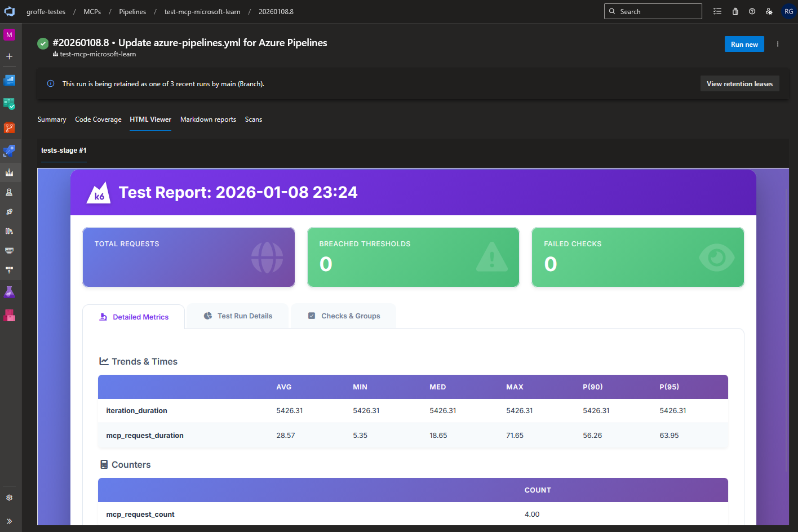Open the Detailed Metrics report tab
798x532 pixels.
(x=134, y=317)
